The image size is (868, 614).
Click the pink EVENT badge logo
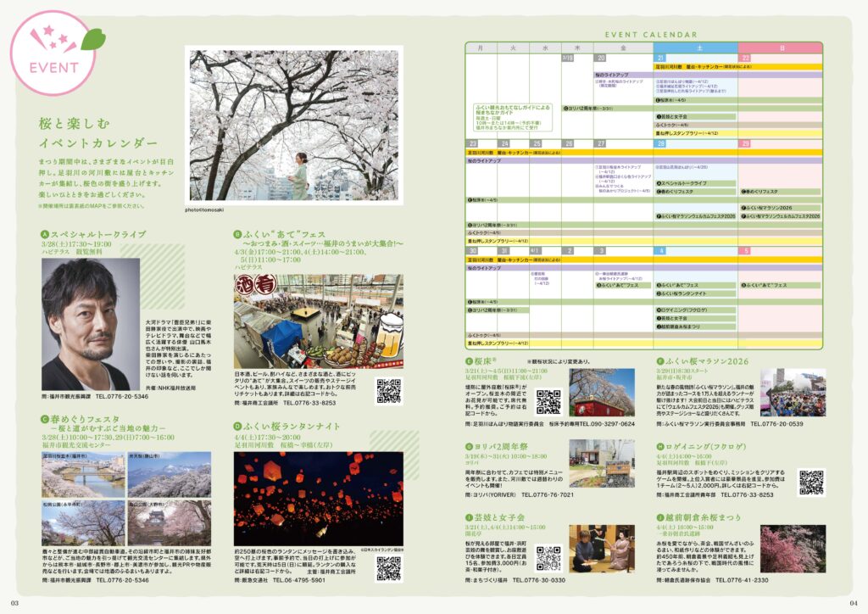click(54, 53)
